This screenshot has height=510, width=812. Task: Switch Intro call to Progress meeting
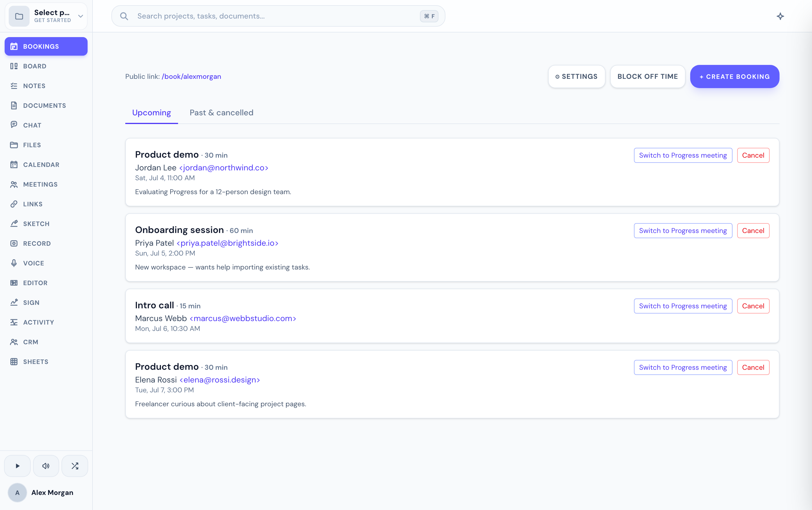pyautogui.click(x=683, y=306)
